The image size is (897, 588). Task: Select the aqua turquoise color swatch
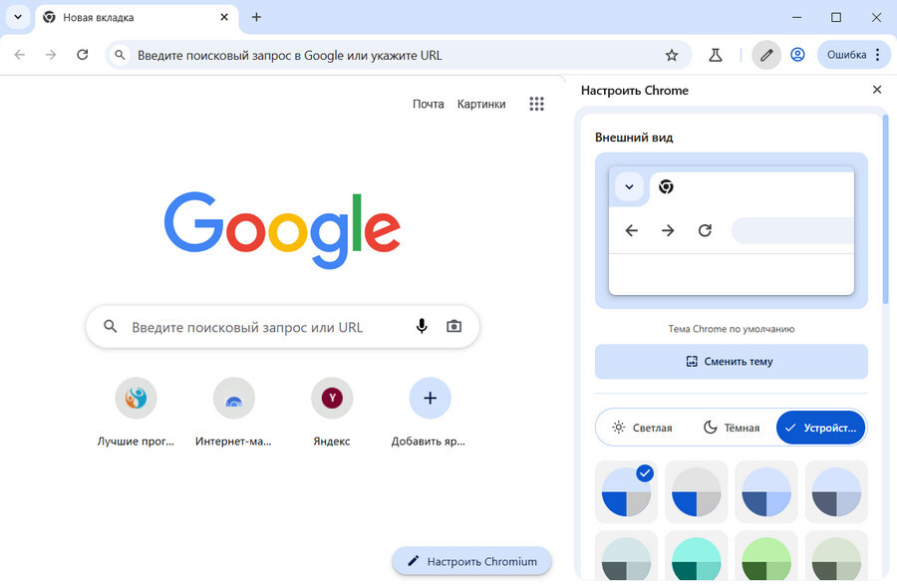[x=697, y=556]
